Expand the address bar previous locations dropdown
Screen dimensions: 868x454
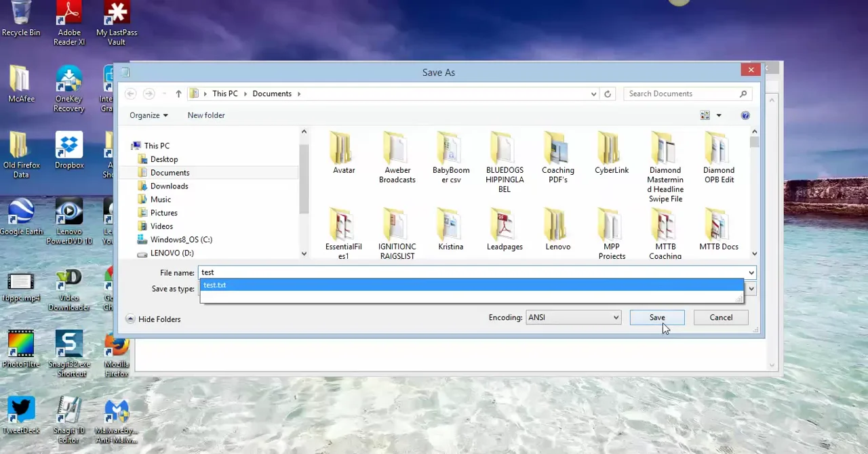click(x=593, y=94)
